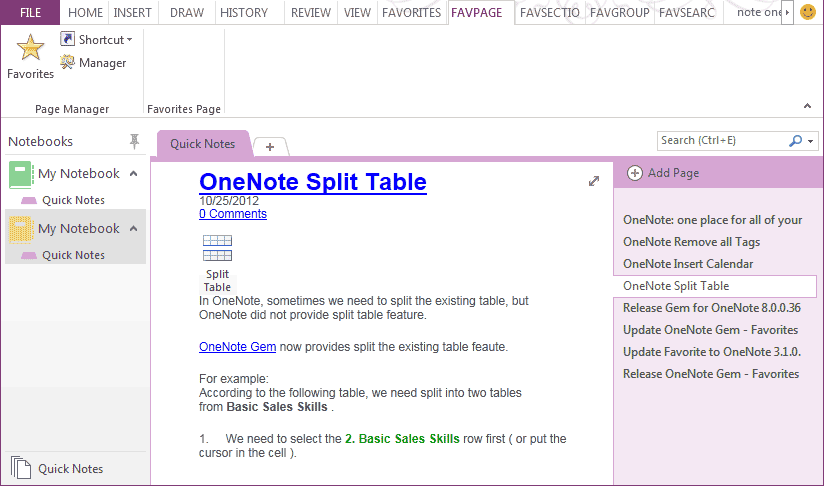
Task: Click the yellow My Notebook icon
Action: click(x=21, y=230)
